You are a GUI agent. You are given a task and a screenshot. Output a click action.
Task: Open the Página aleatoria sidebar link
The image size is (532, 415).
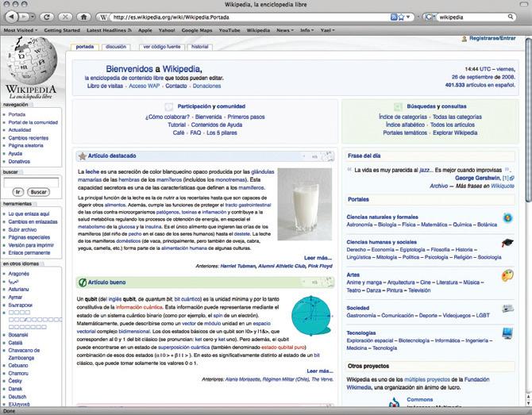25,145
